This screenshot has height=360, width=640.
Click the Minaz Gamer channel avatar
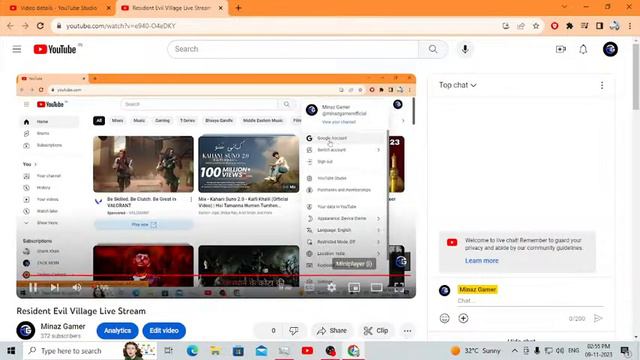(26, 331)
